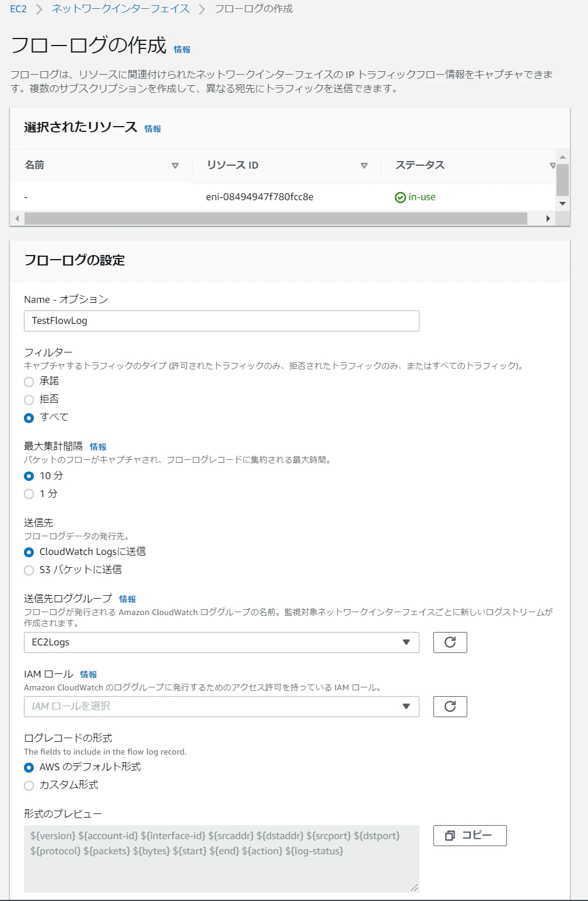The height and width of the screenshot is (901, 588).
Task: Click the resources table vertical scrollbar
Action: coord(562,180)
